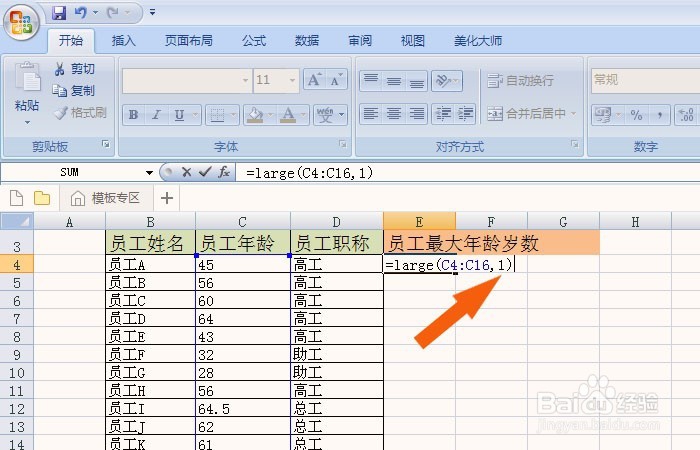Toggle italic formatting
Screen dimensions: 700x450
coord(156,115)
